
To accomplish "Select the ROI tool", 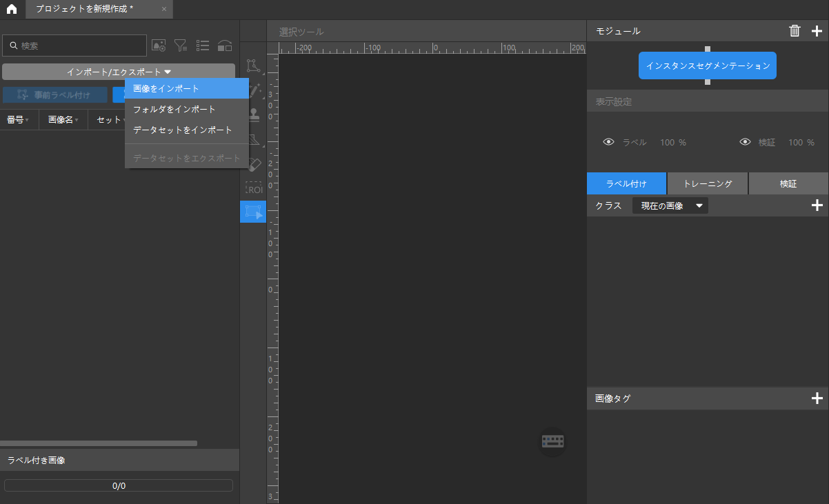I will pos(253,189).
